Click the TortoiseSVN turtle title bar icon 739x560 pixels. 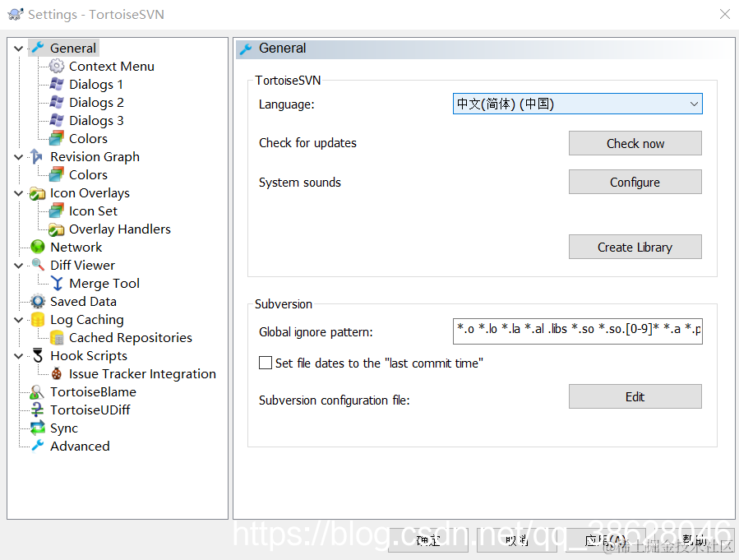(x=16, y=14)
